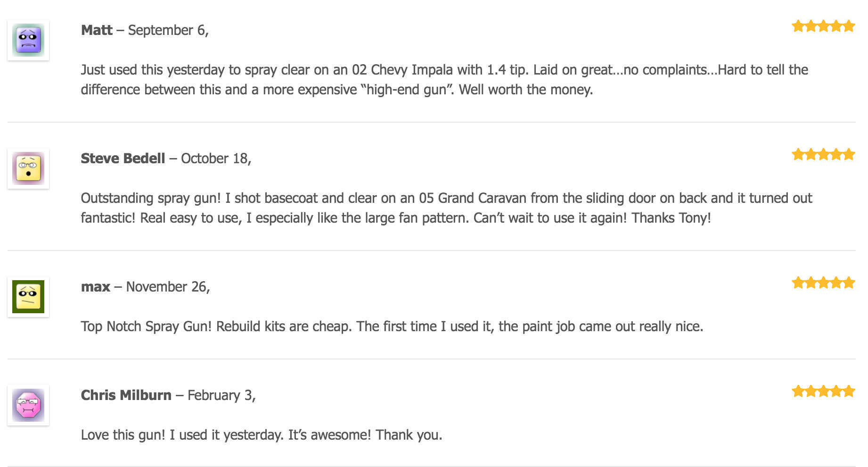Viewport: 868px width, 467px height.
Task: Click the star rating on max's review
Action: tap(823, 283)
